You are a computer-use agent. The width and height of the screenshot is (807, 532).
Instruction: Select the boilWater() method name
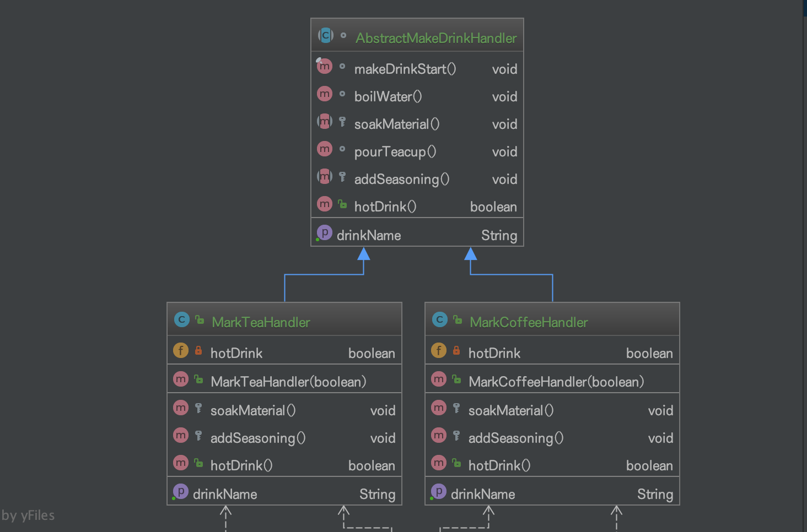tap(388, 96)
